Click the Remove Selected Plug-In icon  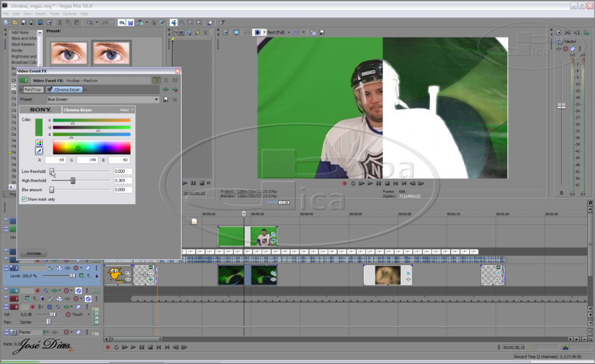(x=175, y=89)
